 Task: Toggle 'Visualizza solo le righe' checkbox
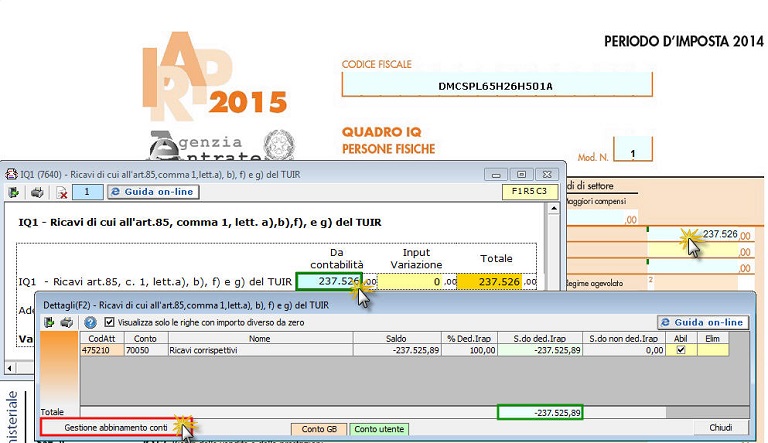click(x=108, y=323)
